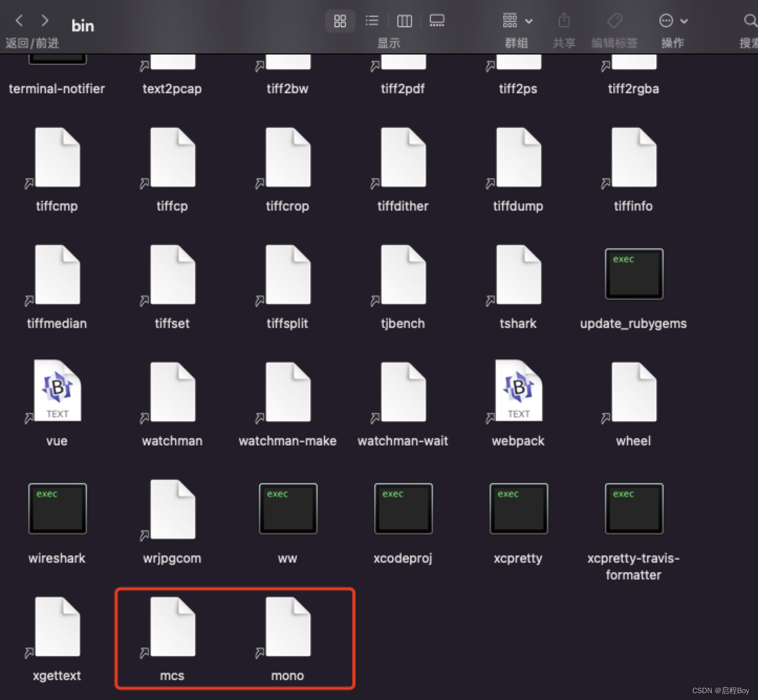Select the tiffmedian file icon
Viewport: 758px width, 700px height.
tap(57, 275)
